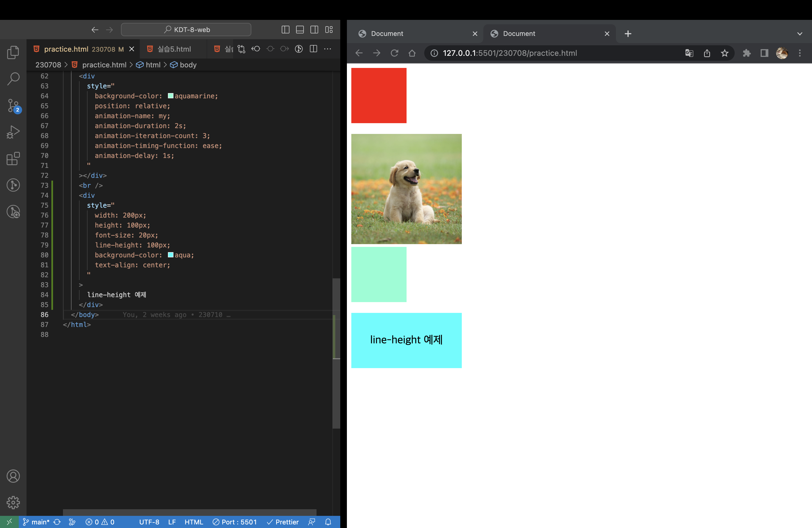The height and width of the screenshot is (528, 812).
Task: Click line number 74 in gutter
Action: pos(44,196)
